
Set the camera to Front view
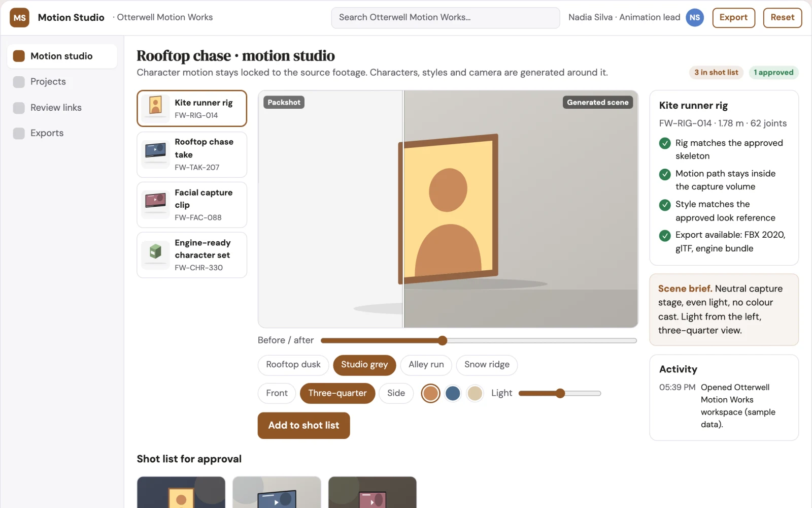pos(277,393)
